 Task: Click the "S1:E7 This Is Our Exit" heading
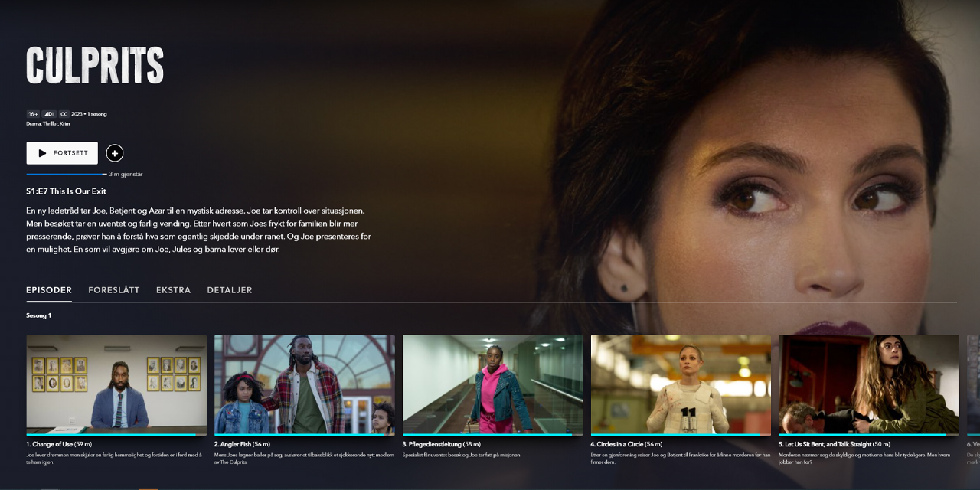66,191
